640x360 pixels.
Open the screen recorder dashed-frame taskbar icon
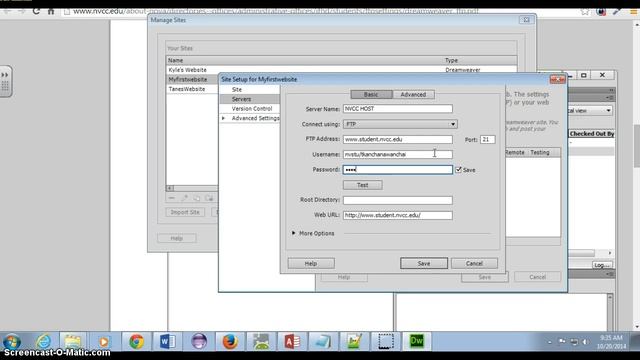click(x=385, y=341)
